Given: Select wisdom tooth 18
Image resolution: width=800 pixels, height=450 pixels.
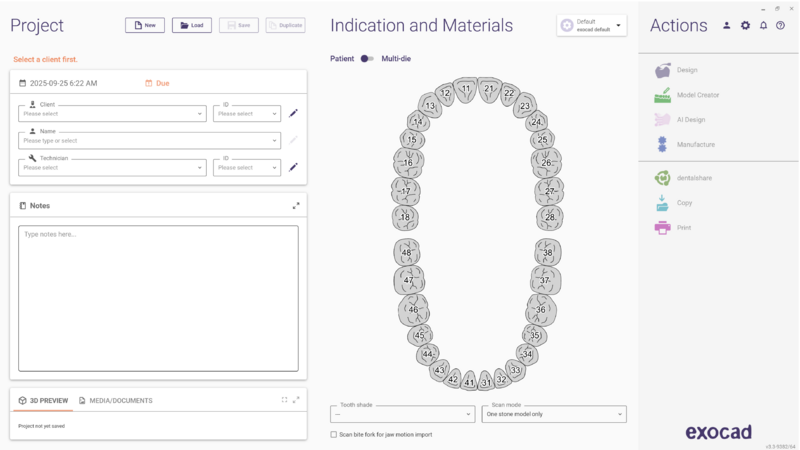Looking at the screenshot, I should tap(405, 217).
